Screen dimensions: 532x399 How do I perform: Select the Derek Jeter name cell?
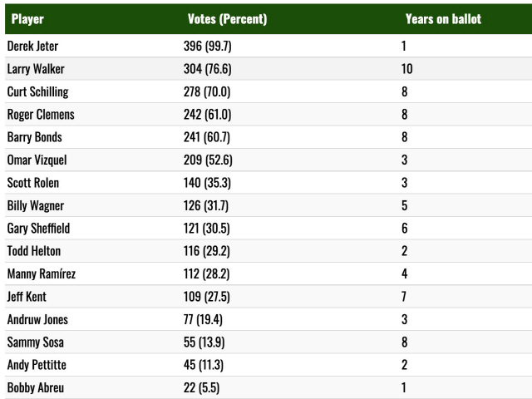32,47
